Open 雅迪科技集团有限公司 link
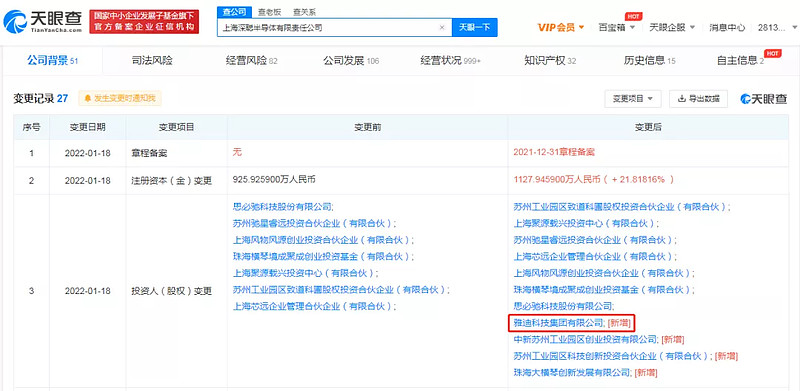 (559, 323)
